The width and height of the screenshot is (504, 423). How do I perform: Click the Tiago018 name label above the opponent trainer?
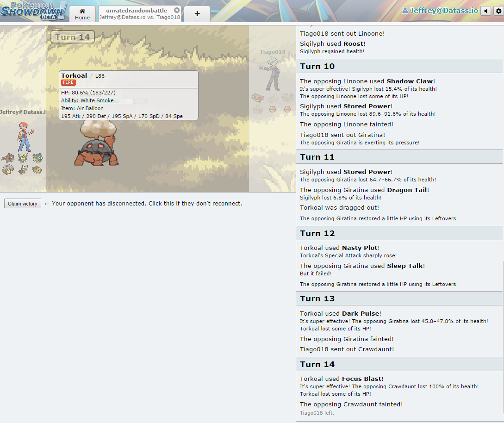273,52
